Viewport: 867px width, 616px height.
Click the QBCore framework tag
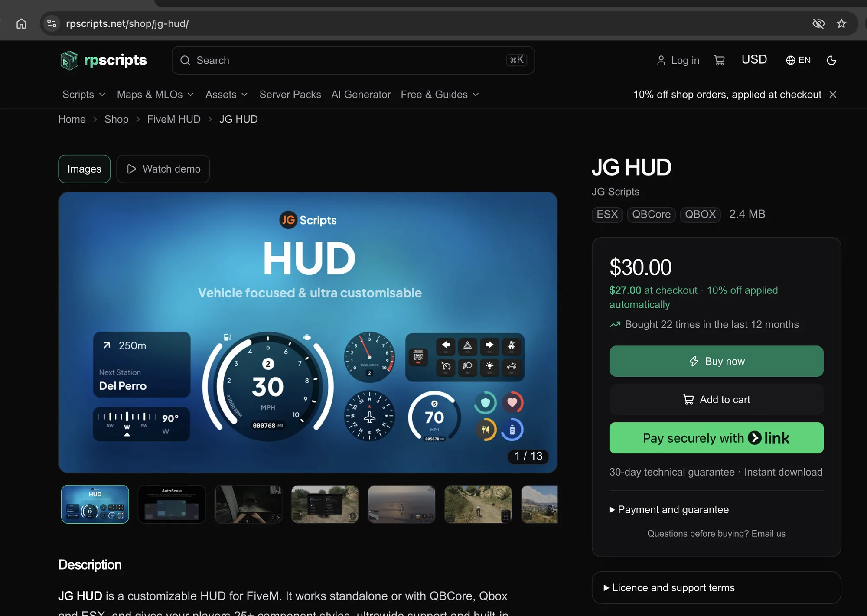tap(651, 214)
